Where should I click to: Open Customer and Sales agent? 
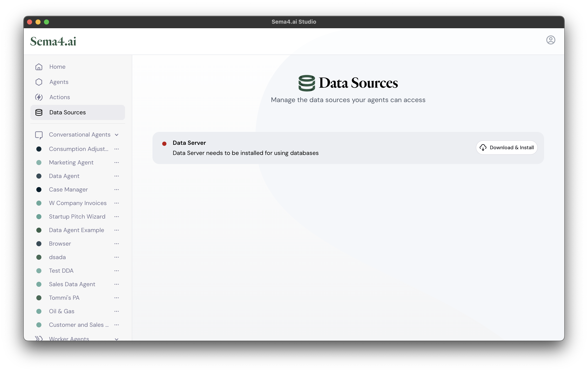pos(79,325)
